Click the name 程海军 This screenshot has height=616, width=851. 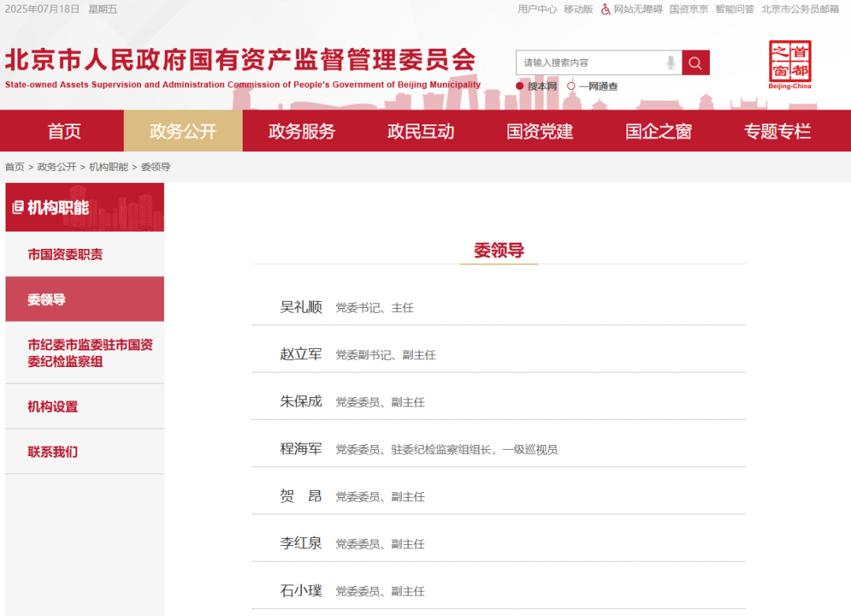[301, 449]
